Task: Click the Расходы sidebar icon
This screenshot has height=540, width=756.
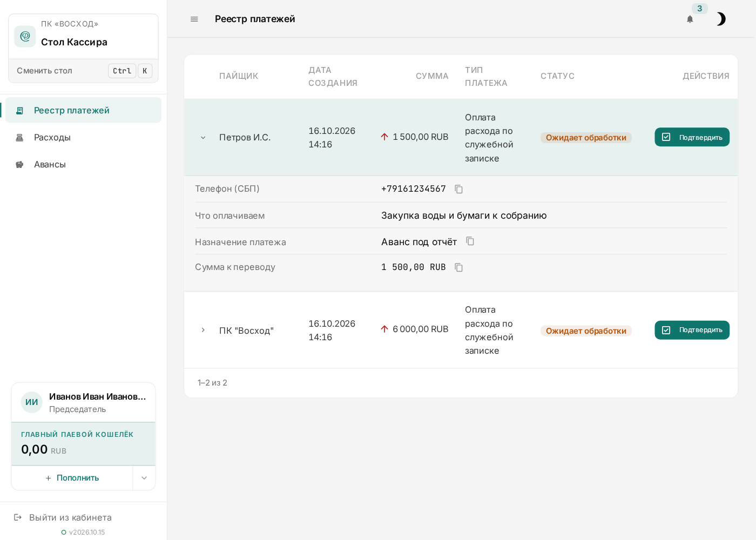Action: pyautogui.click(x=19, y=137)
